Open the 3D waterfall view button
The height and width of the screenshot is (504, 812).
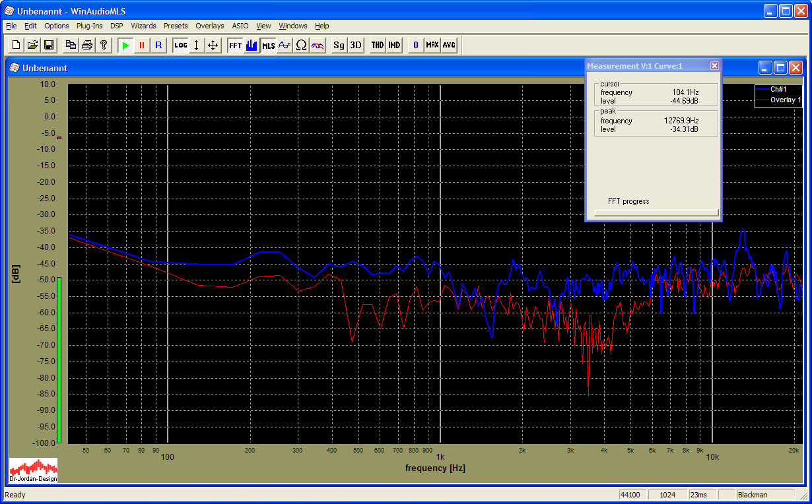356,46
